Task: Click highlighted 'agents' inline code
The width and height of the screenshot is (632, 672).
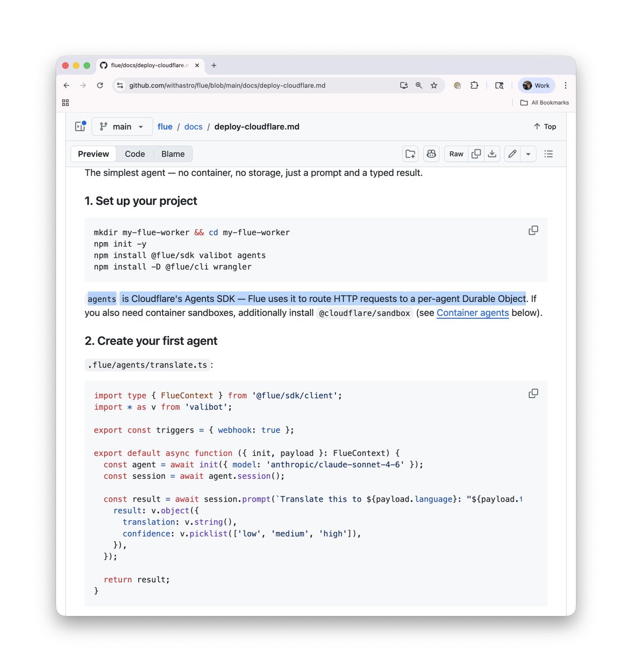Action: point(102,299)
